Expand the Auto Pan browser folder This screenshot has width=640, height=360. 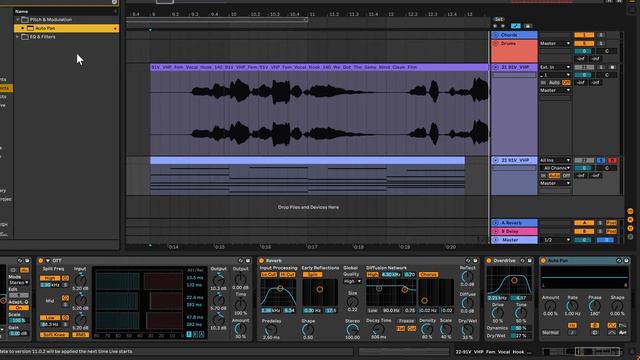(23, 28)
